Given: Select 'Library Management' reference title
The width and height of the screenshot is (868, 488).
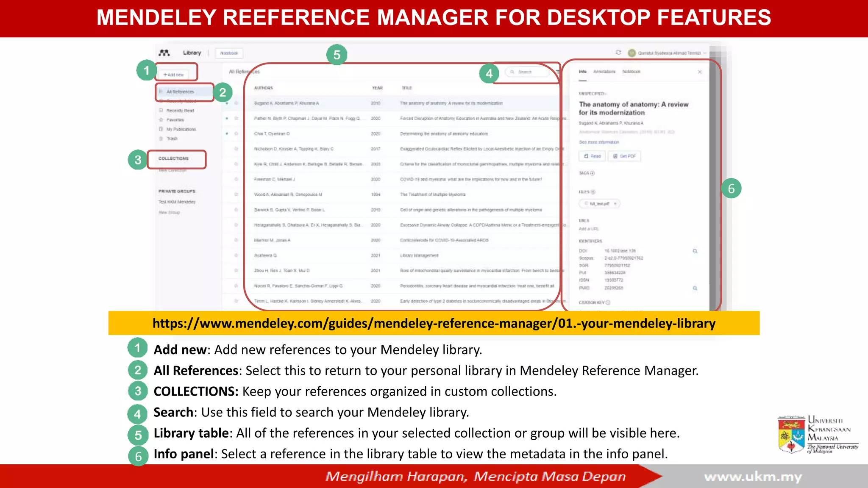Looking at the screenshot, I should [x=419, y=255].
